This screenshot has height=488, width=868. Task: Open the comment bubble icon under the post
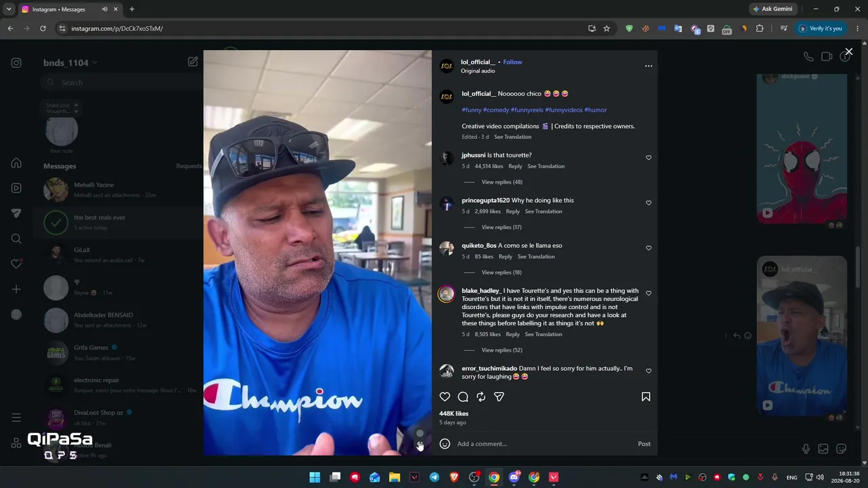point(463,396)
